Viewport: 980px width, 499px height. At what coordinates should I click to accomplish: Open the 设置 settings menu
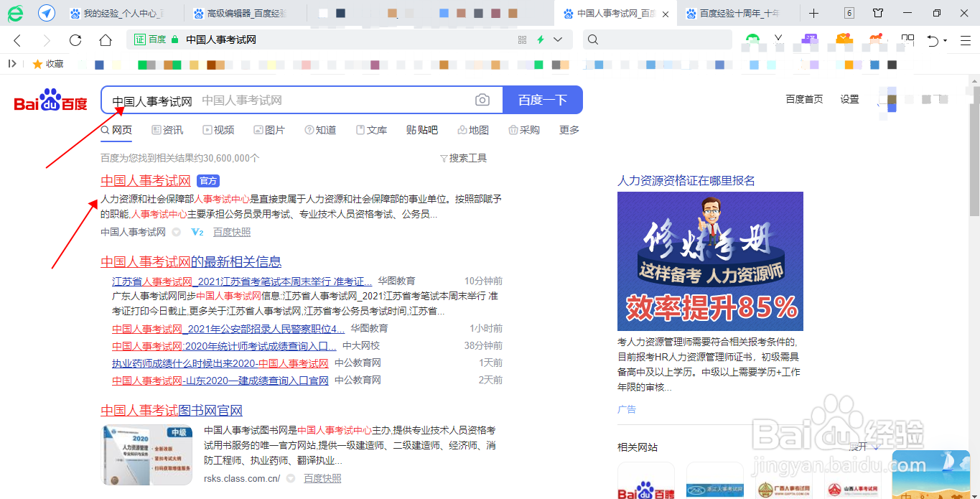point(849,99)
